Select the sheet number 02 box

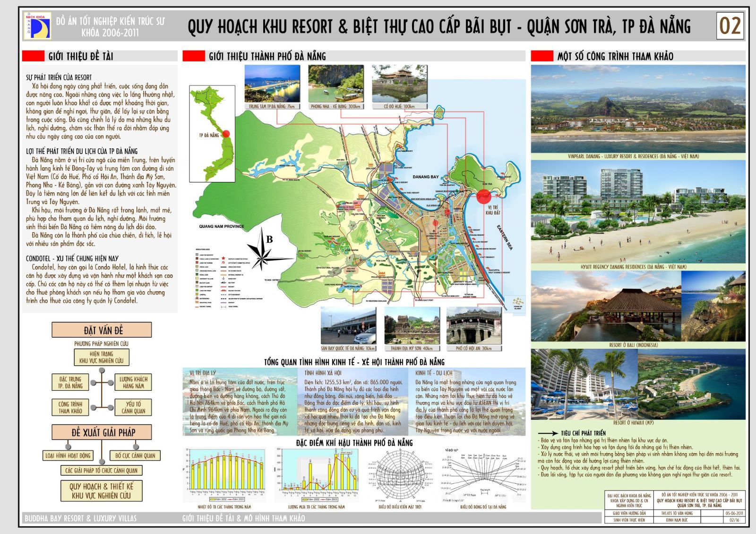pos(730,26)
